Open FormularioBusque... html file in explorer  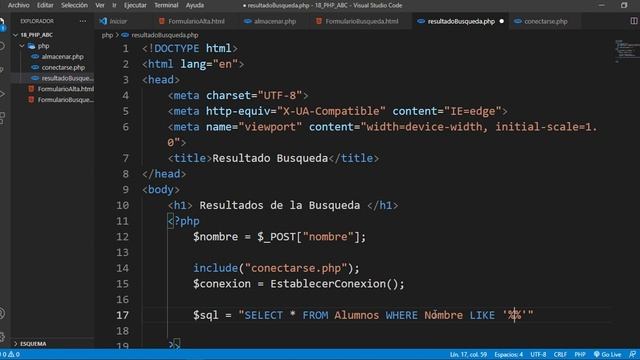[65, 100]
